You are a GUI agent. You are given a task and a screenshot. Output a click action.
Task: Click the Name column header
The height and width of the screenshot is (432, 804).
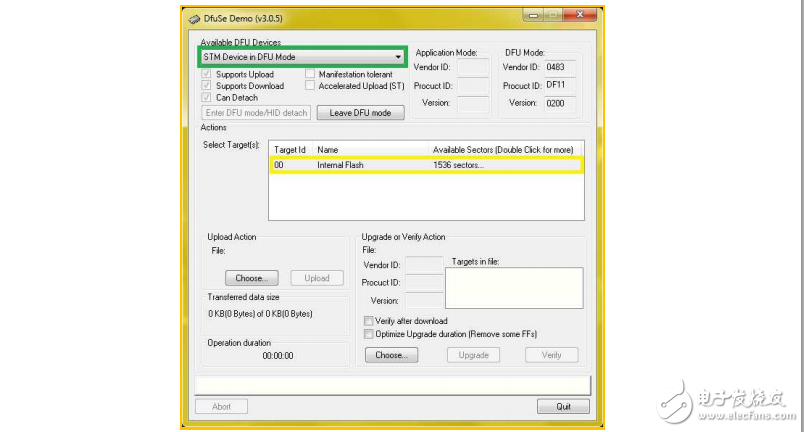tap(370, 149)
